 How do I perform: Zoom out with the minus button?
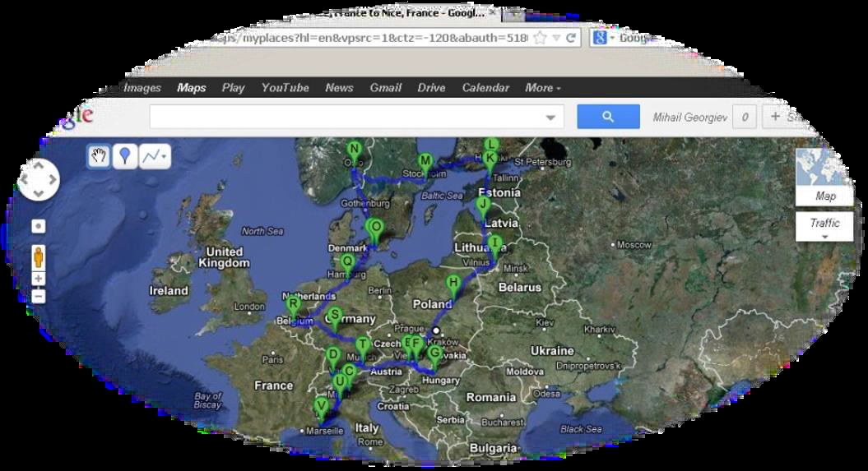(38, 296)
